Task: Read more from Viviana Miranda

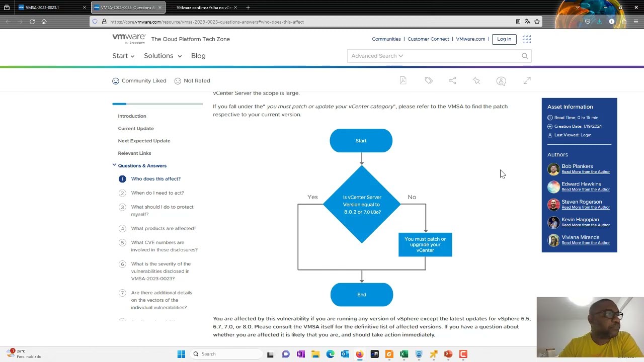Action: (586, 243)
